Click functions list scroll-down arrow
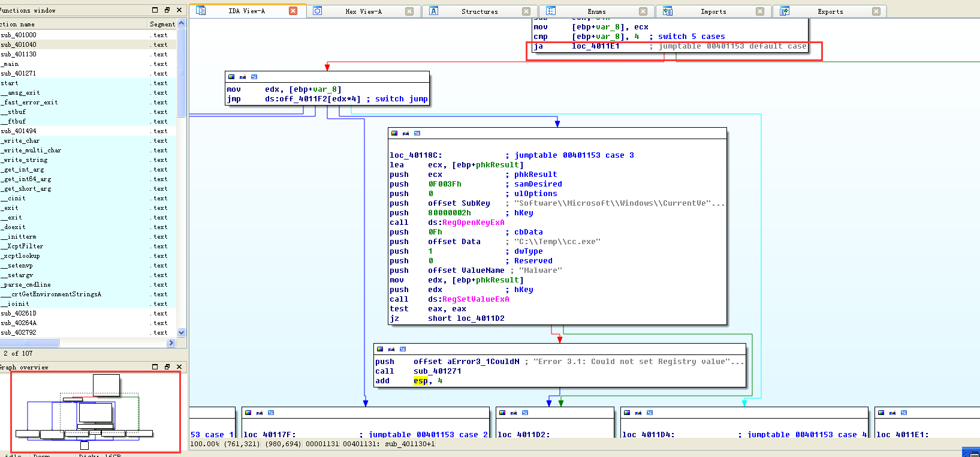The height and width of the screenshot is (457, 980). 182,332
